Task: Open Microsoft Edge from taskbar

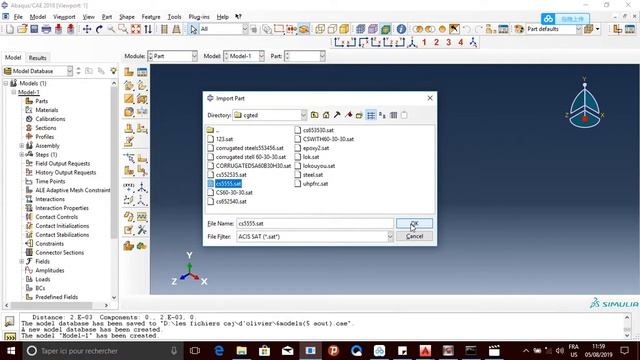Action: point(219,351)
